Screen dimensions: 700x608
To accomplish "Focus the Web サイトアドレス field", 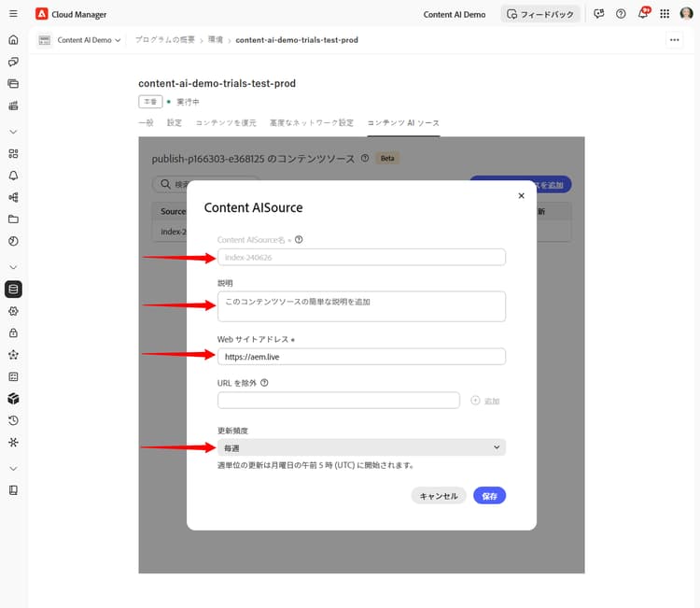I will pos(361,357).
